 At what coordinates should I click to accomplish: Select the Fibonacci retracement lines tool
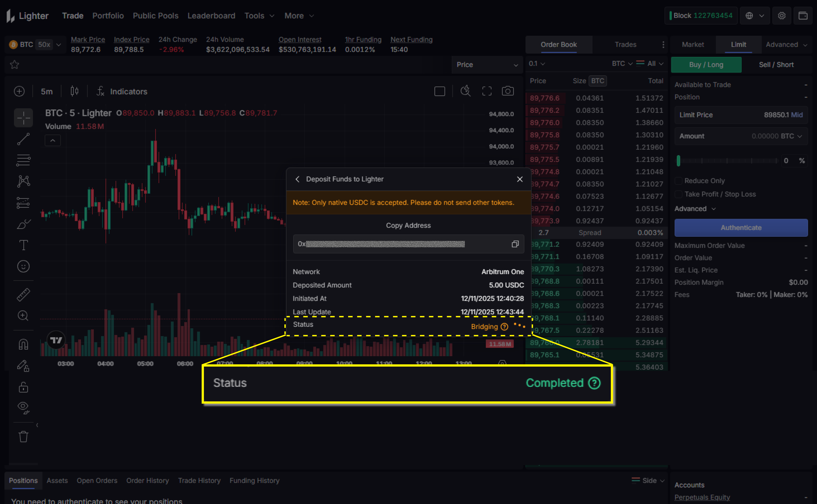click(23, 160)
